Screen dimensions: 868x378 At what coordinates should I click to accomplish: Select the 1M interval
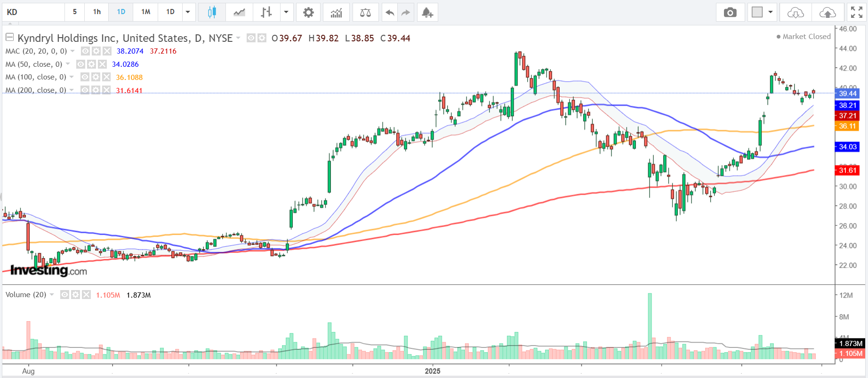coord(146,12)
